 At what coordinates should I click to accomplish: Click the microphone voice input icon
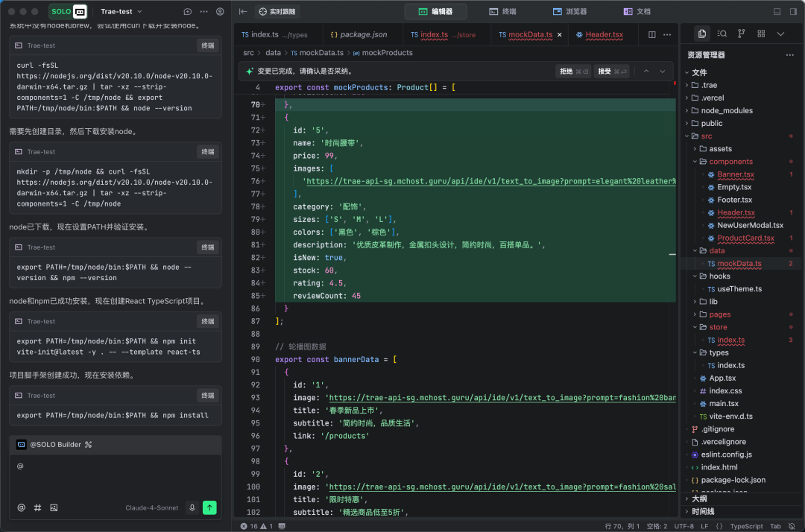(x=192, y=507)
